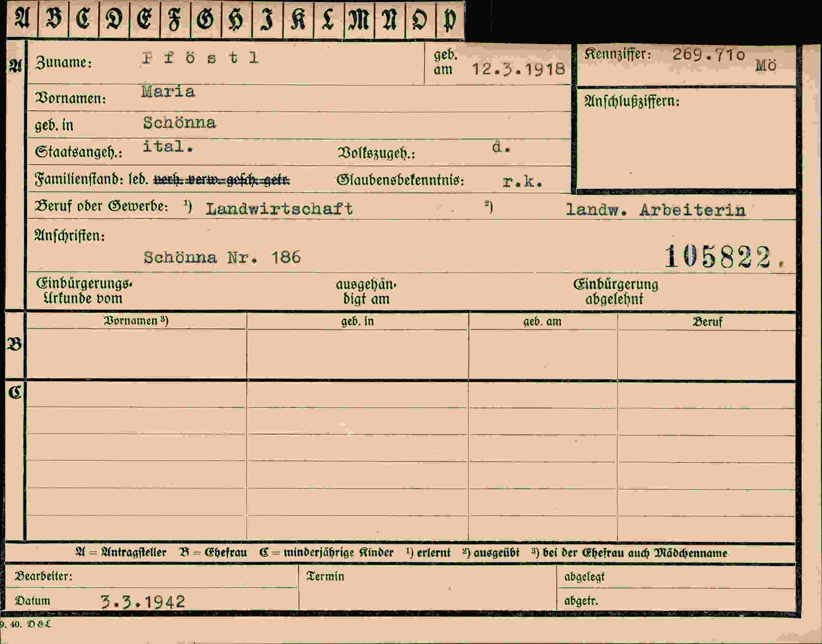Click the legend text 'C = minderjährige Kinder'
This screenshot has width=822, height=644.
[x=326, y=552]
